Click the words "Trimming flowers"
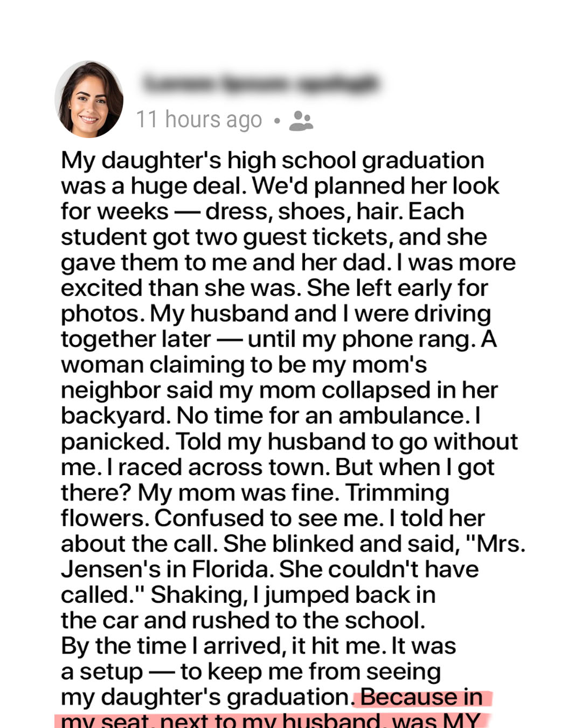This screenshot has height=728, width=582. click(255, 505)
